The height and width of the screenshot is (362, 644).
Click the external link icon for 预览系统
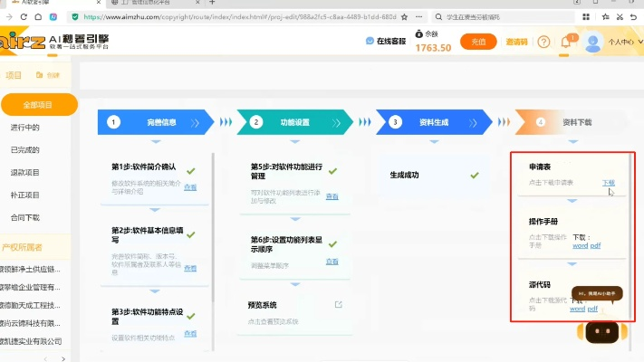coord(339,304)
